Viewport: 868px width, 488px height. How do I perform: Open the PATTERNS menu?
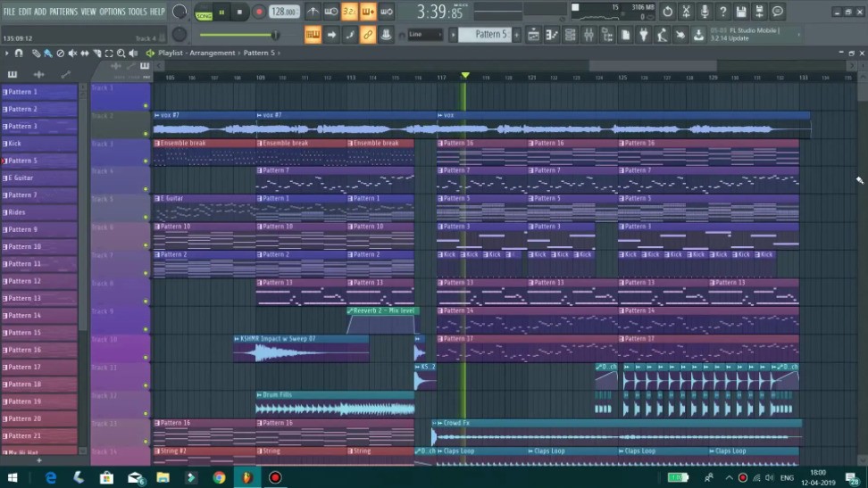click(63, 12)
